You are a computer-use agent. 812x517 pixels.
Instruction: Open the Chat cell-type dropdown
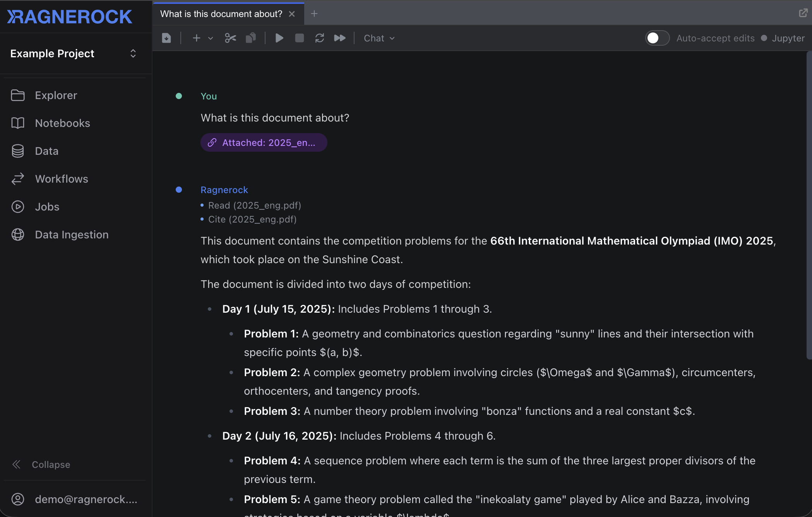pos(379,38)
